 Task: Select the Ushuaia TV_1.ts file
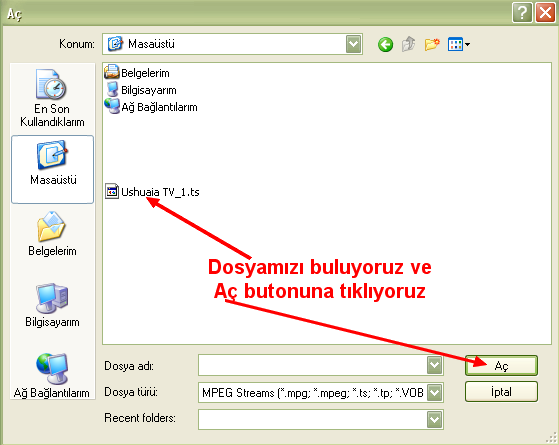[152, 192]
